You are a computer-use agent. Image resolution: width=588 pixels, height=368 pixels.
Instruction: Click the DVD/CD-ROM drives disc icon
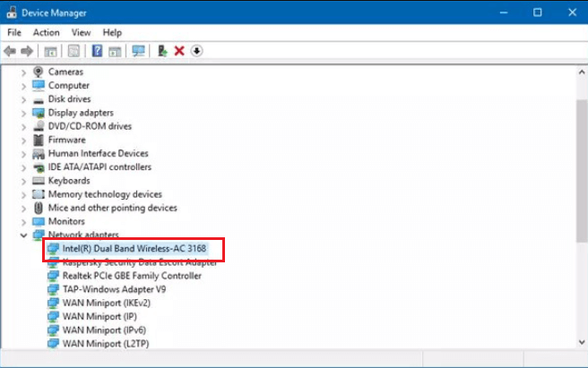(39, 126)
